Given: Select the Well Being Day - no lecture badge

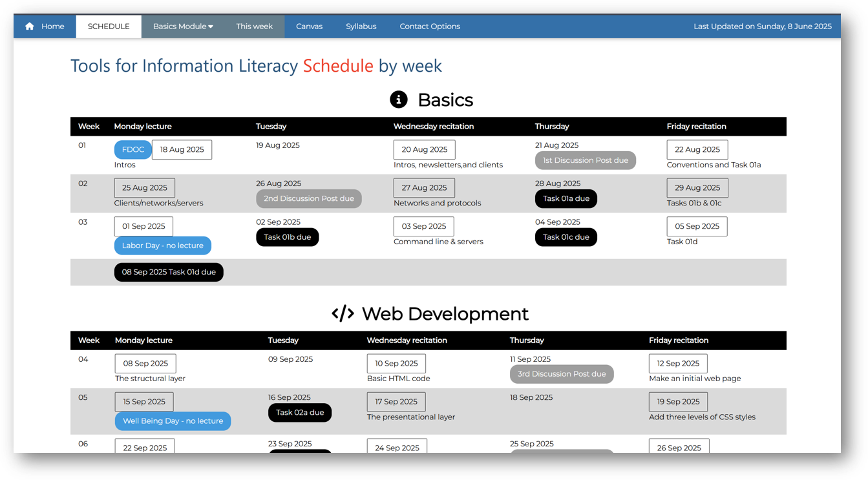Looking at the screenshot, I should click(x=173, y=421).
